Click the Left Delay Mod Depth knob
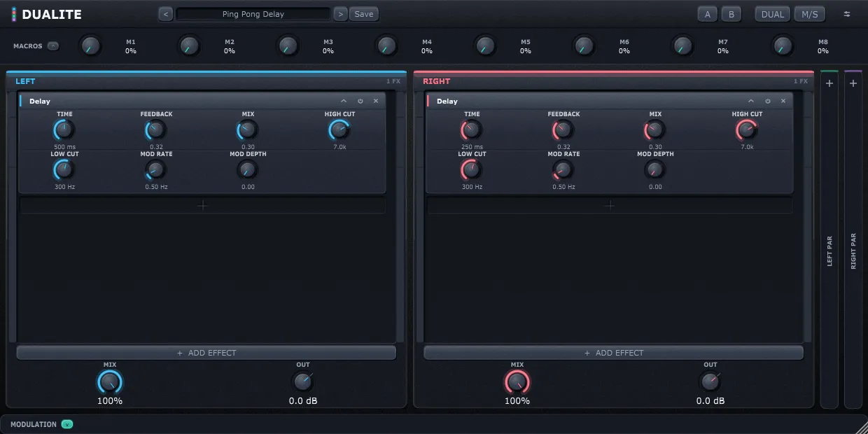The width and height of the screenshot is (868, 434). [x=248, y=169]
